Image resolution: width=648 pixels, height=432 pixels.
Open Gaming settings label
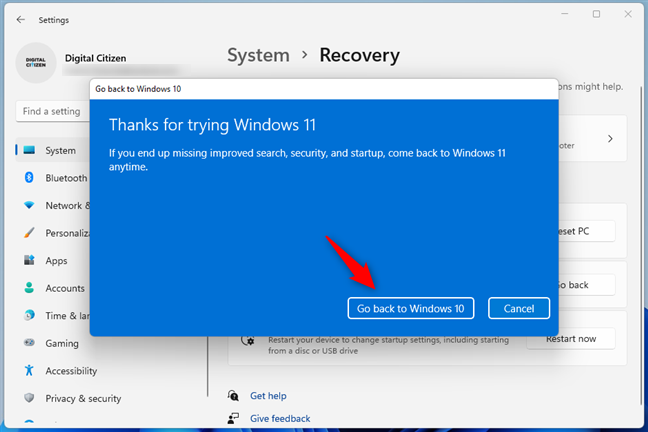pyautogui.click(x=62, y=344)
